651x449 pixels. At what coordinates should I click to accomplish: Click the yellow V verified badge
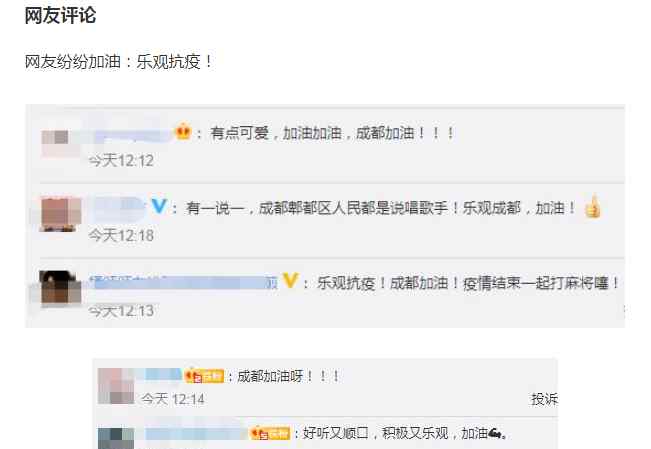290,281
